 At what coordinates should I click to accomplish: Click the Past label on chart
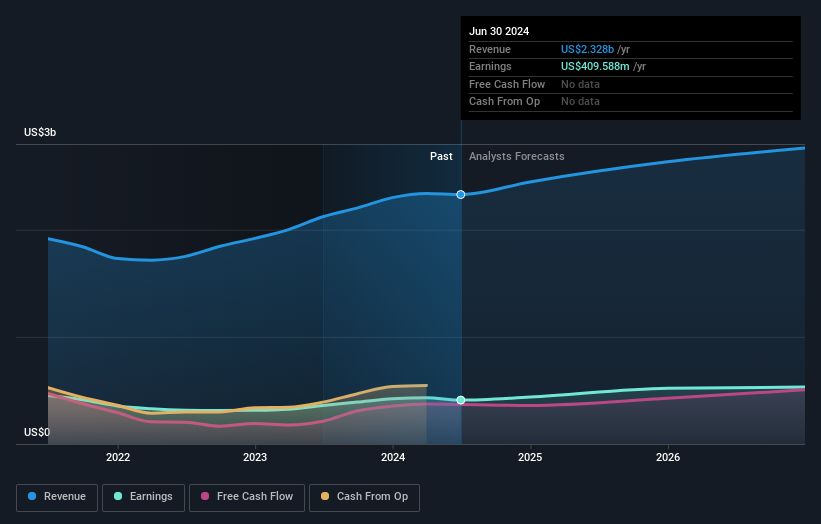[x=441, y=157]
